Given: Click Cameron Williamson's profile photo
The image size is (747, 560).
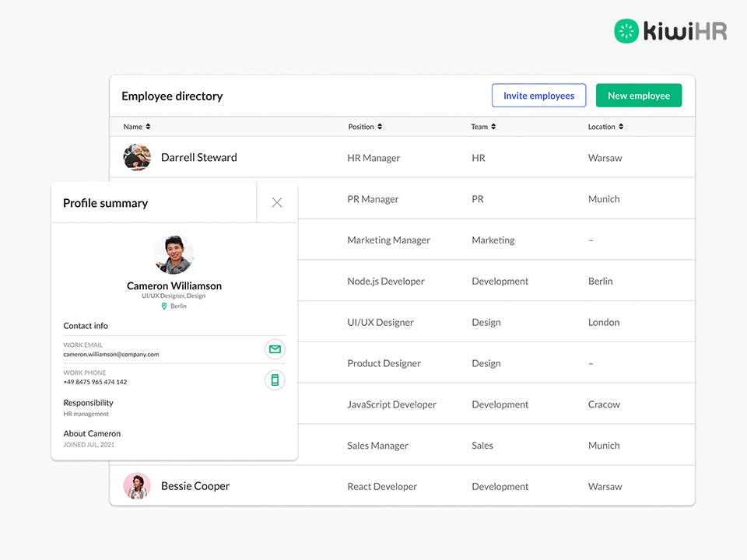Looking at the screenshot, I should (x=174, y=254).
